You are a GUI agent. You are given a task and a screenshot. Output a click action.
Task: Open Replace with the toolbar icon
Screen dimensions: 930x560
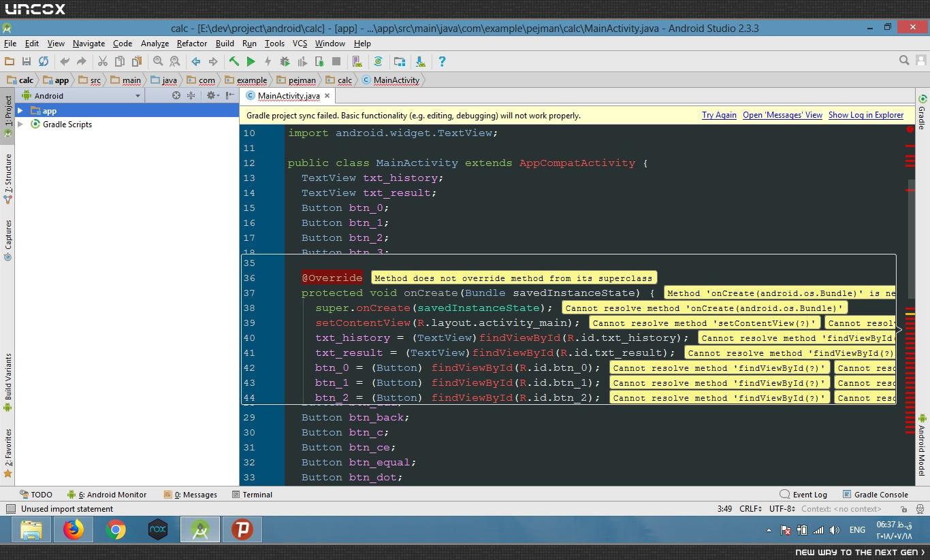[x=175, y=61]
